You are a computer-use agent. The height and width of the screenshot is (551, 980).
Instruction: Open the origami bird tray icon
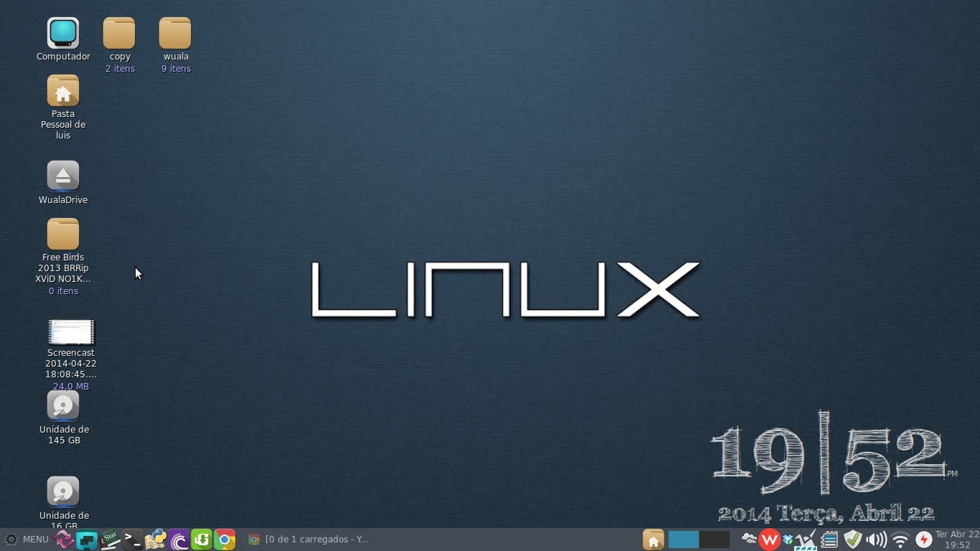pyautogui.click(x=807, y=540)
